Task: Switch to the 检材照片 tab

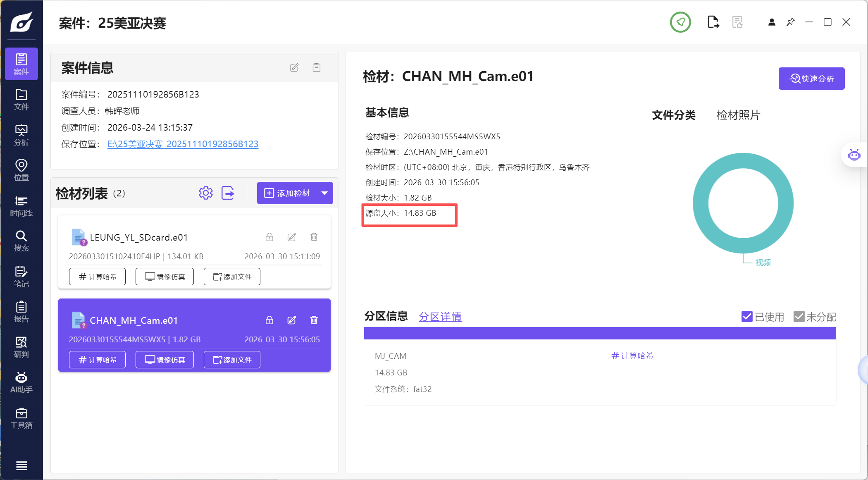Action: 738,115
